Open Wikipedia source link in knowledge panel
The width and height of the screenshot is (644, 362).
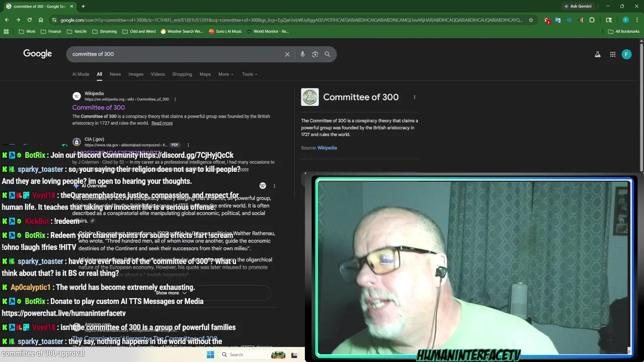(x=327, y=148)
